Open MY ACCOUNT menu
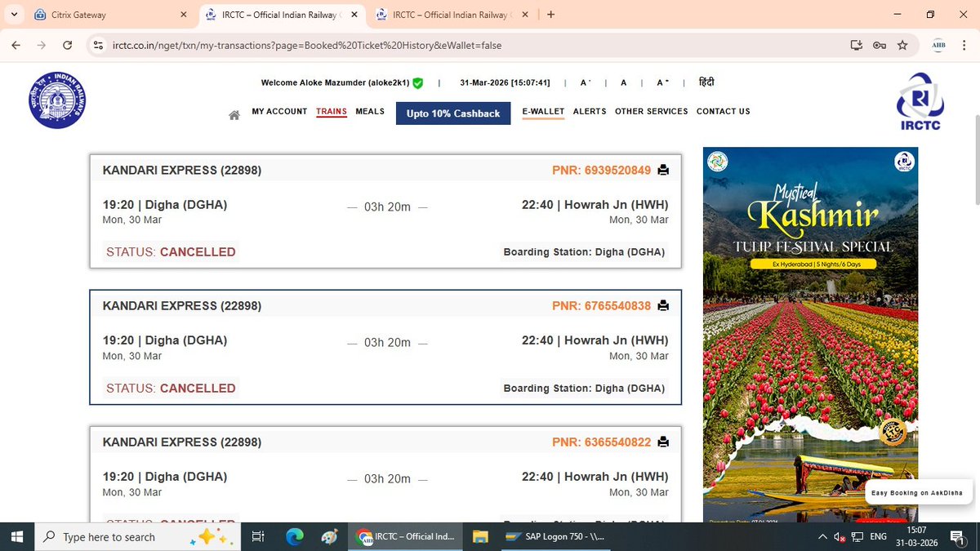Screen dimensions: 980x551 [x=279, y=112]
